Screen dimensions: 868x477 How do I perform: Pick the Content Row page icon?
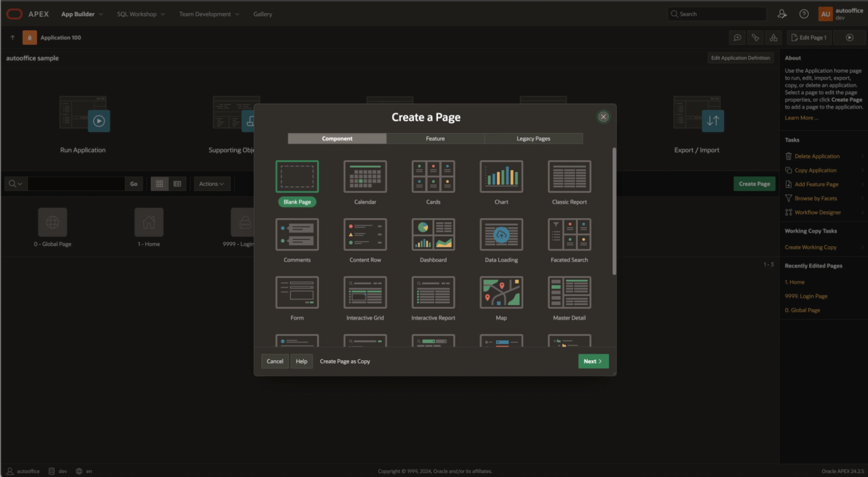point(365,234)
